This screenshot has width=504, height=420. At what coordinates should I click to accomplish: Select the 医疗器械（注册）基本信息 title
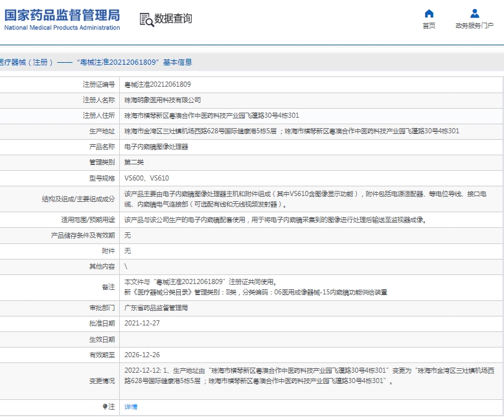click(95, 62)
